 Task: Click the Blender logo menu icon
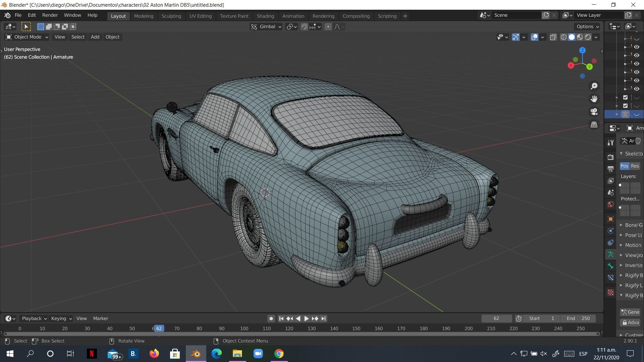tap(7, 15)
